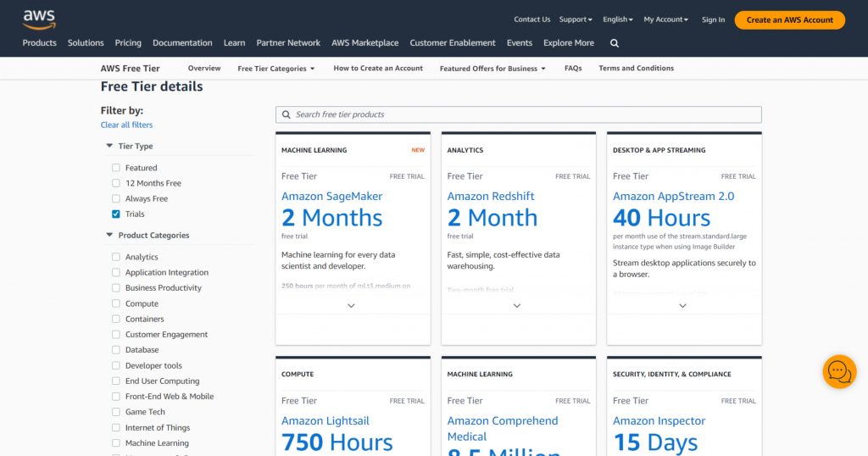
Task: Open the Amazon Inspector link
Action: [659, 420]
